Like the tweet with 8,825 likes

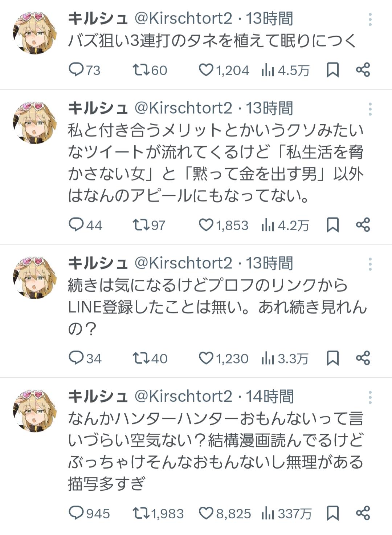pyautogui.click(x=225, y=514)
